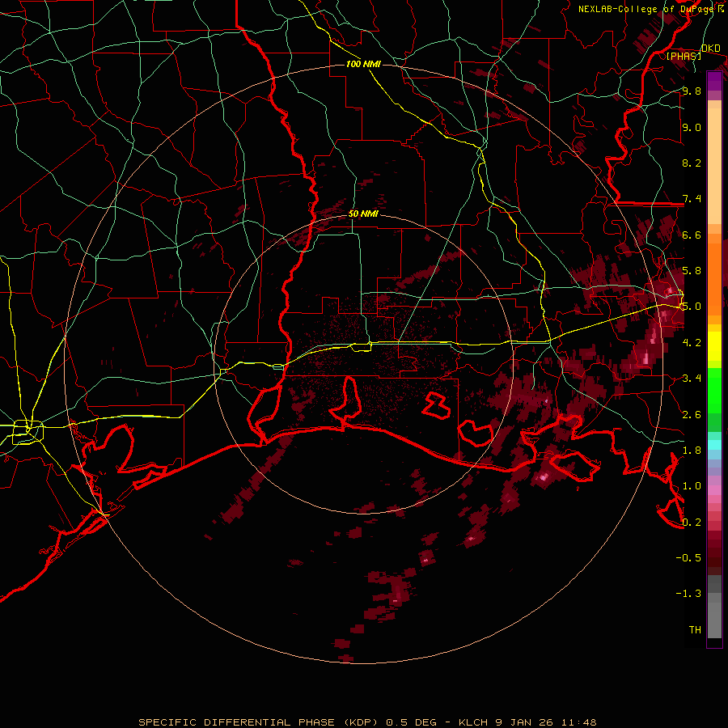Click the DKD label above the color scale
Image resolution: width=728 pixels, height=728 pixels.
click(710, 49)
